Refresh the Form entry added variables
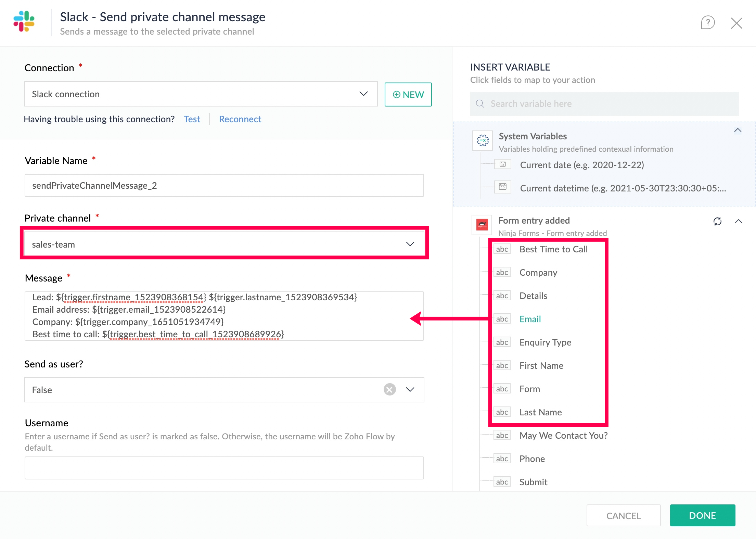This screenshot has width=756, height=539. [x=717, y=221]
